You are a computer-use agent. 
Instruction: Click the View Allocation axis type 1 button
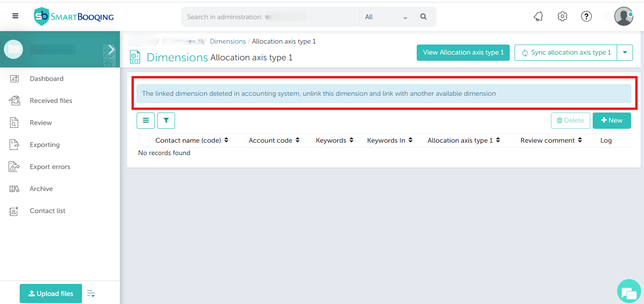click(x=463, y=53)
